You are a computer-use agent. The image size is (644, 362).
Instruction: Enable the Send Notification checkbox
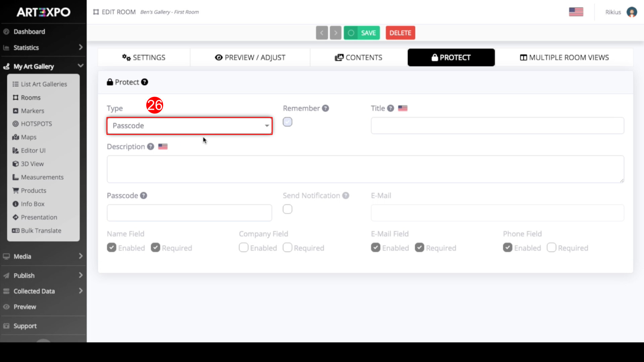pyautogui.click(x=287, y=209)
